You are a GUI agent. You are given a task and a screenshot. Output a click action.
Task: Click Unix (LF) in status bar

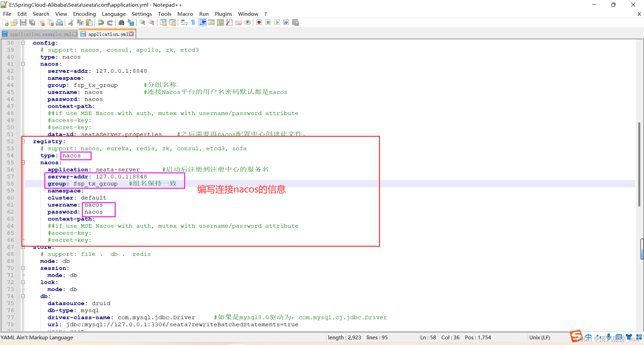[x=539, y=337]
